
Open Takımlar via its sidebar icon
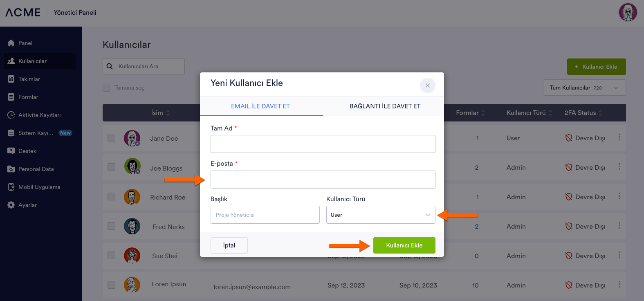pos(11,79)
